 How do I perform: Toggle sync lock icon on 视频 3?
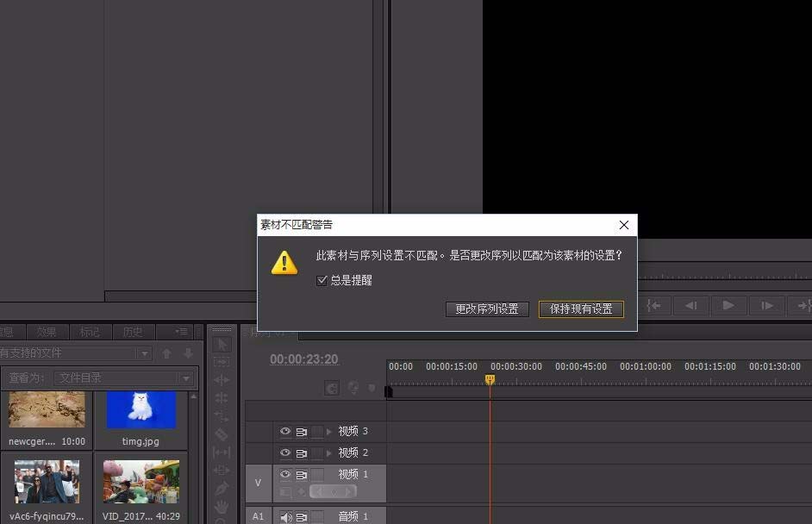[x=302, y=432]
